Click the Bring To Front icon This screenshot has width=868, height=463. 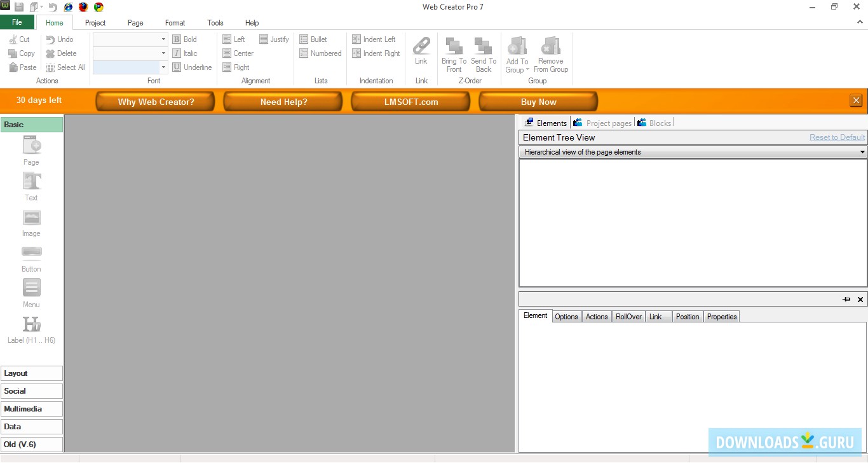454,46
